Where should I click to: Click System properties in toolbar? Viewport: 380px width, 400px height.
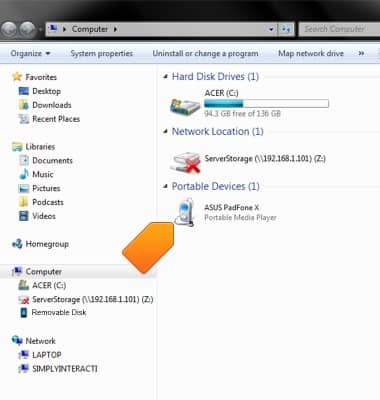pyautogui.click(x=102, y=53)
